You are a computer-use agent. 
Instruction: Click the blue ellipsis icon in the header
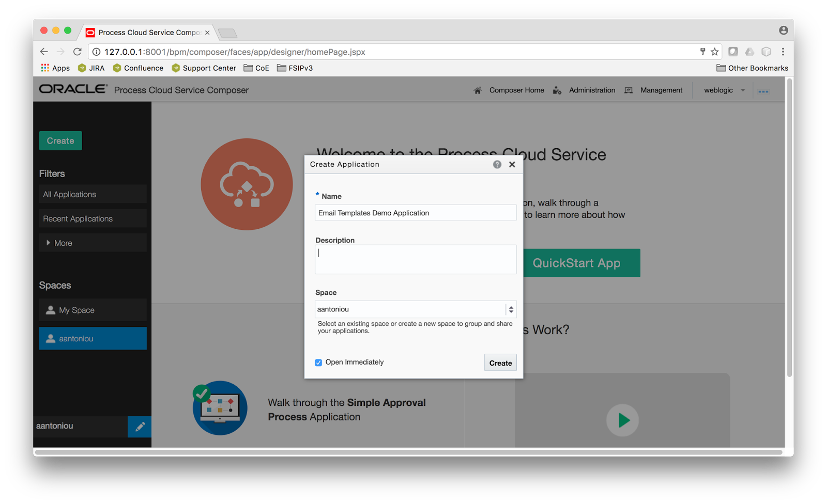coord(763,90)
